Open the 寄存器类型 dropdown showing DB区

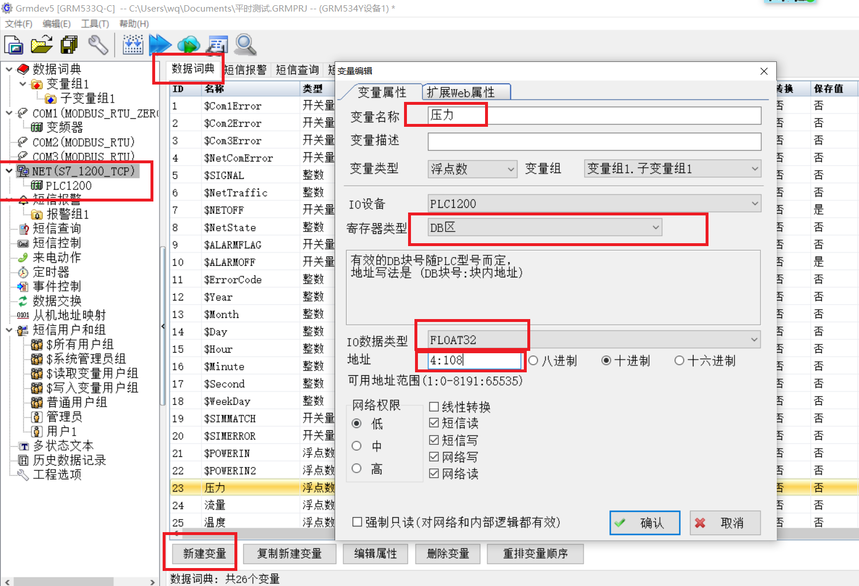(545, 227)
